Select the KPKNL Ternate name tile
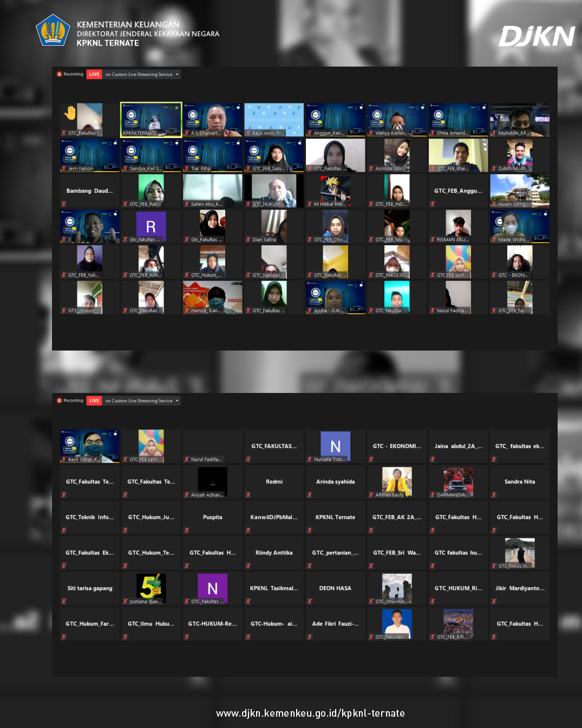 click(x=335, y=517)
